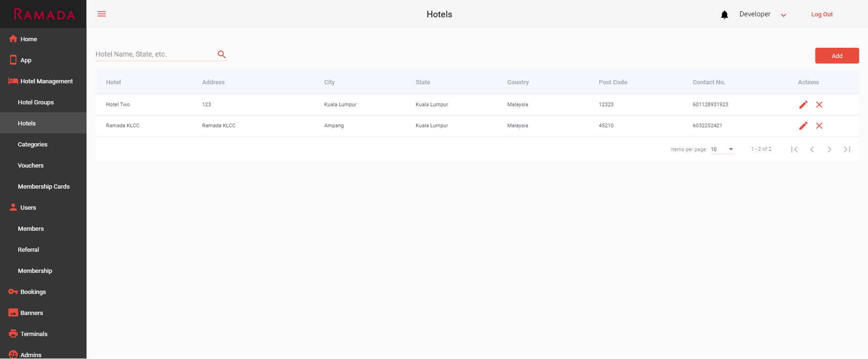
Task: Click the Country column header
Action: [518, 82]
